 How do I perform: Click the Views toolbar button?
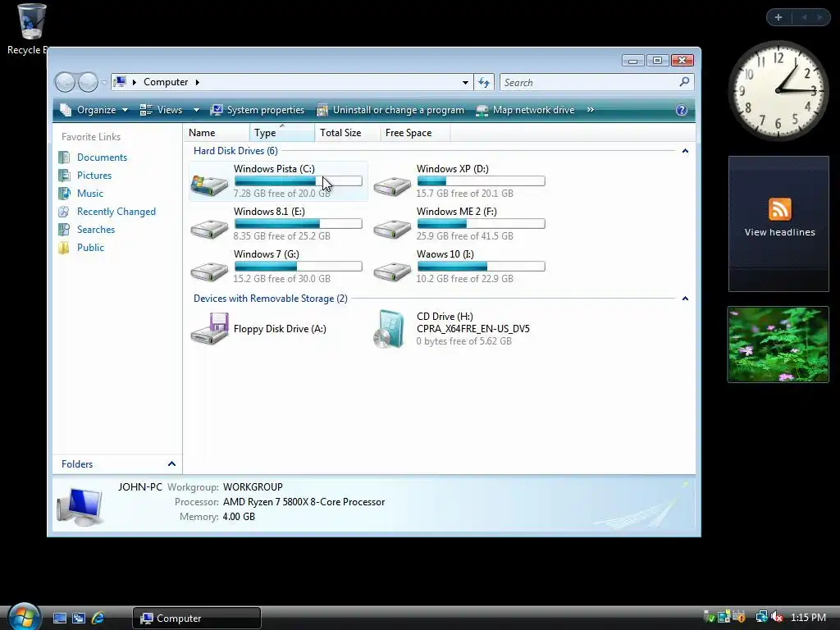point(162,110)
